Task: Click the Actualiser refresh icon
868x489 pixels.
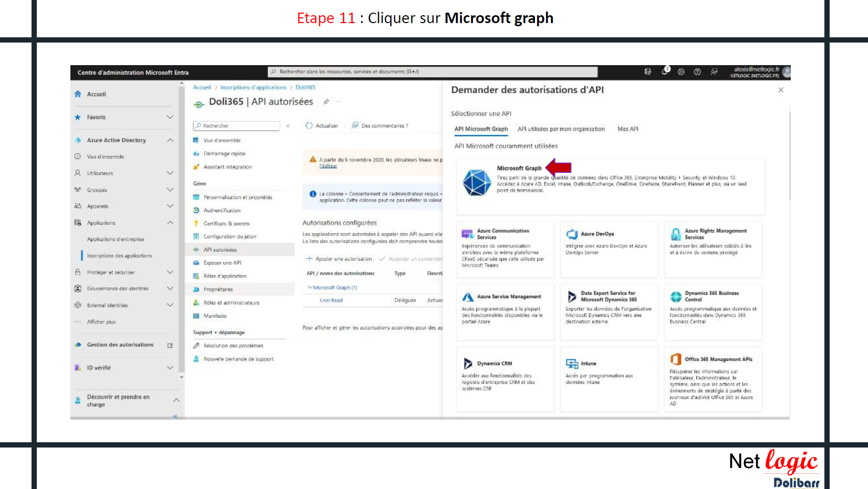Action: tap(309, 126)
